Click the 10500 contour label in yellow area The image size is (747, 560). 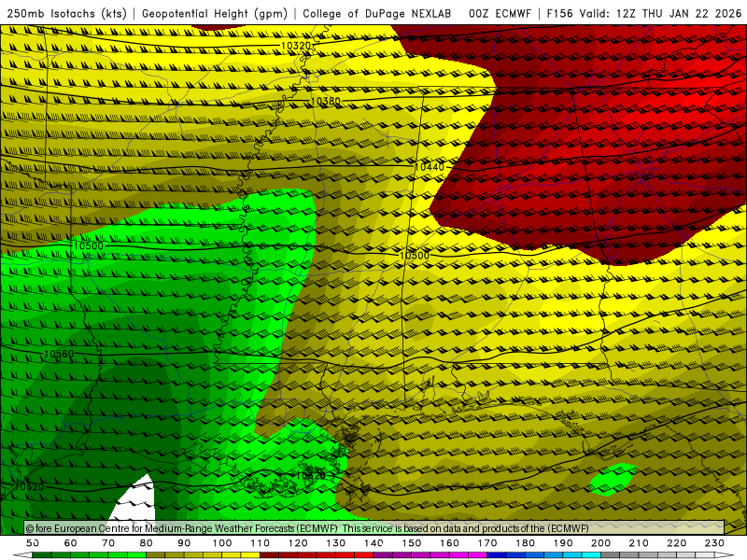pyautogui.click(x=414, y=255)
